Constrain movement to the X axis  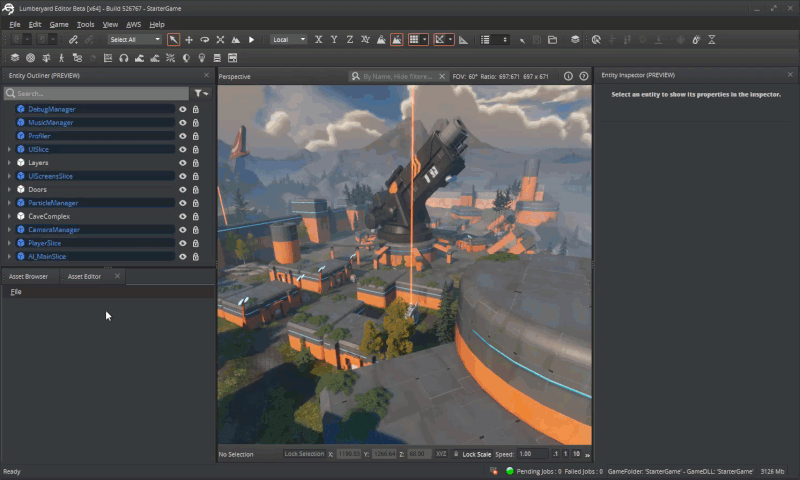[318, 40]
